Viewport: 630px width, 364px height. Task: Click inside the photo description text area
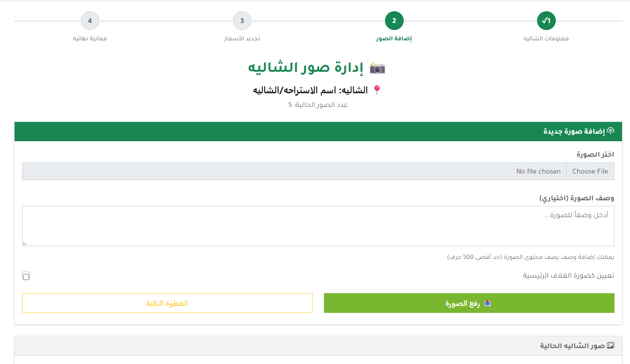[x=318, y=225]
